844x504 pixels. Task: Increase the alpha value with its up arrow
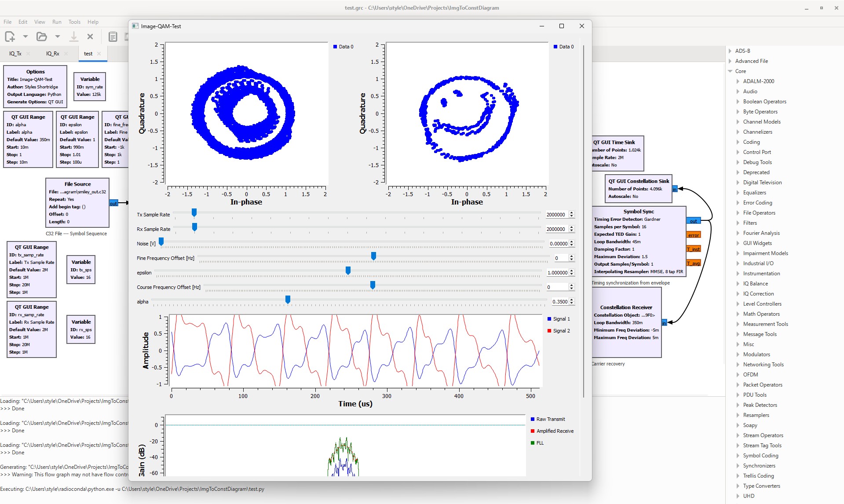[x=572, y=300]
